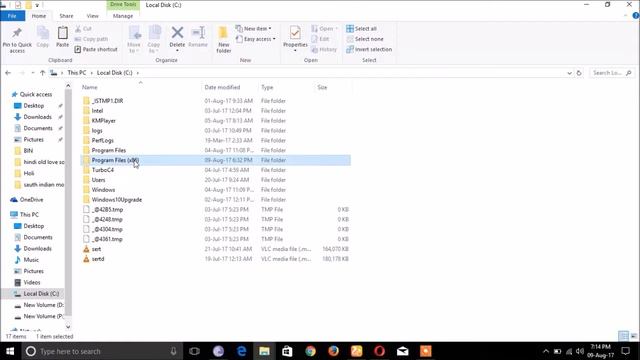Image resolution: width=640 pixels, height=360 pixels.
Task: Click Paste shortcut in Clipboard group
Action: (96, 49)
